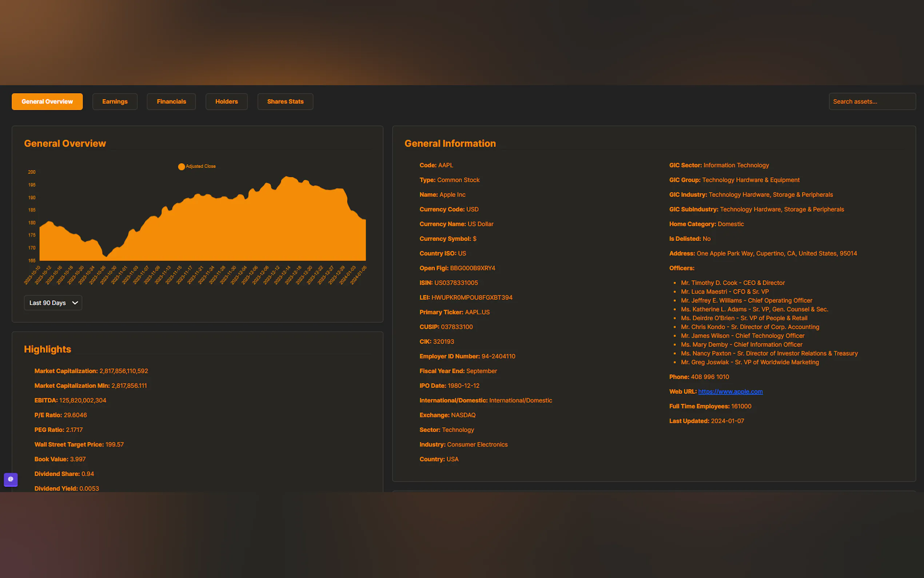
Task: Click the Mr. Timothy D. Cook officer entry
Action: pyautogui.click(x=732, y=283)
